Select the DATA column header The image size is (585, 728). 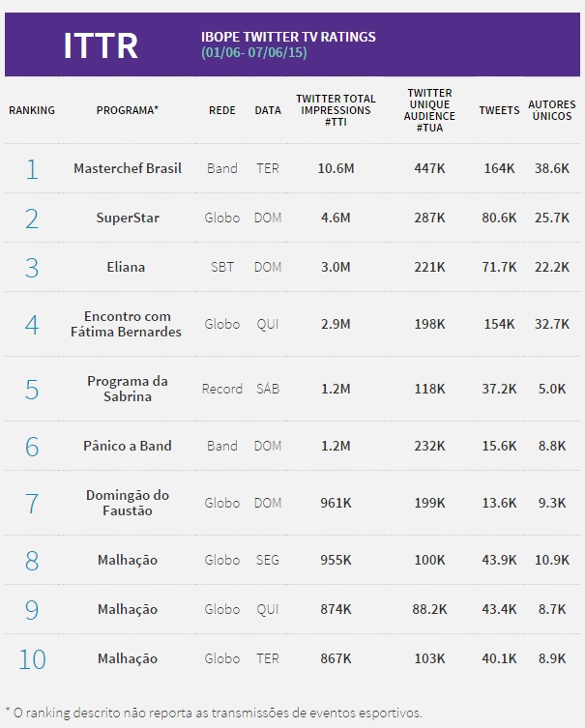coord(268,110)
